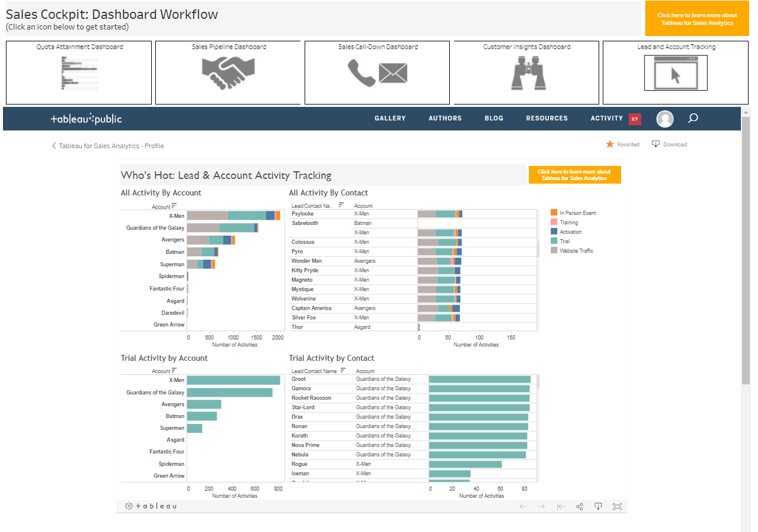Click the Download icon near Favorited
This screenshot has height=532, width=758.
(x=656, y=144)
